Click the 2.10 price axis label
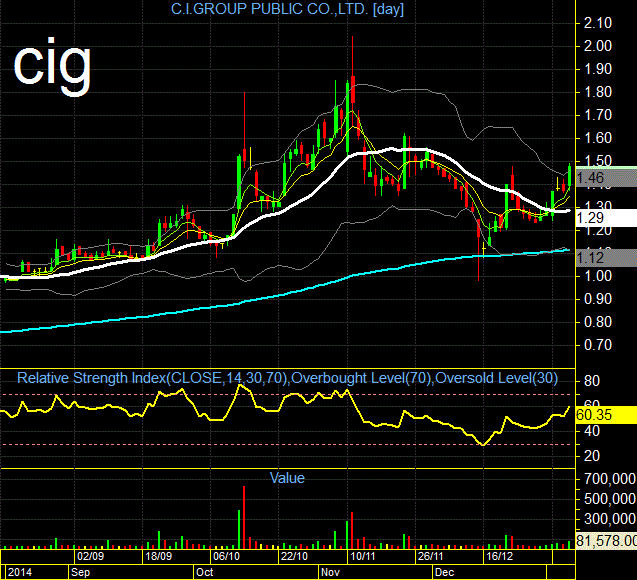This screenshot has width=637, height=580. tap(598, 23)
